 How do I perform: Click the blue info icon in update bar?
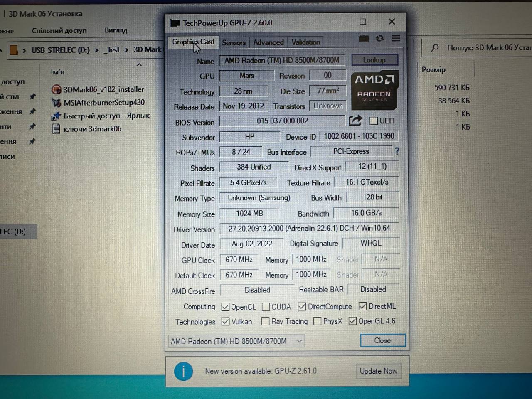pyautogui.click(x=183, y=371)
